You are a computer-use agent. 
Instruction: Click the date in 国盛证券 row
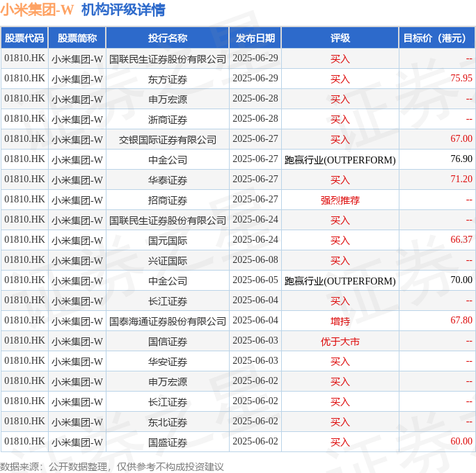[255, 442]
